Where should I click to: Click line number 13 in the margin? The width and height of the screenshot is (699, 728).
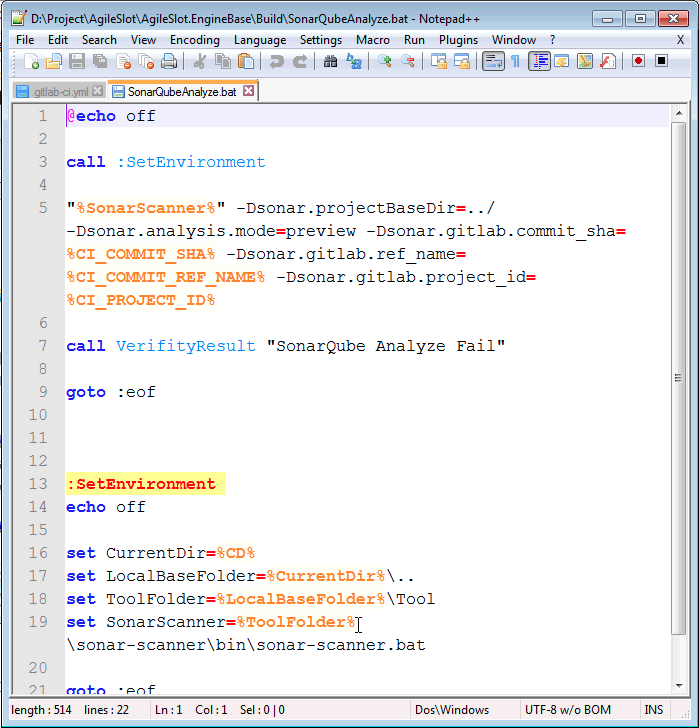38,484
